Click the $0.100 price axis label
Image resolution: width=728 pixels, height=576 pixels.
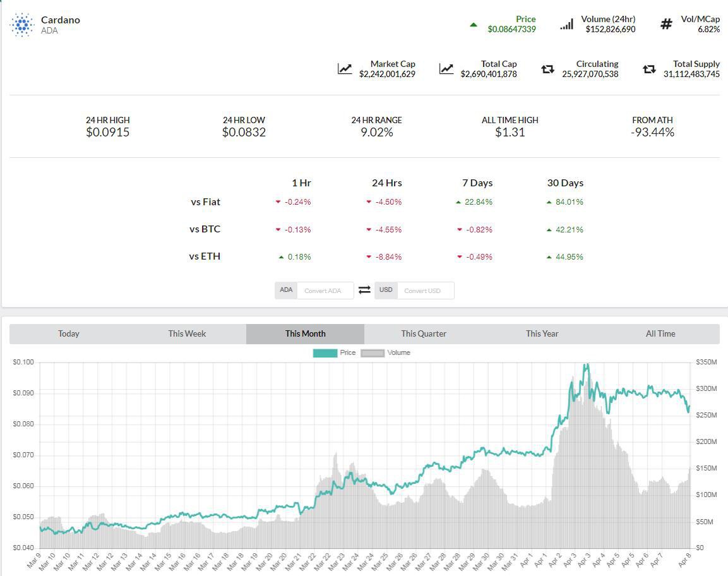(x=23, y=363)
